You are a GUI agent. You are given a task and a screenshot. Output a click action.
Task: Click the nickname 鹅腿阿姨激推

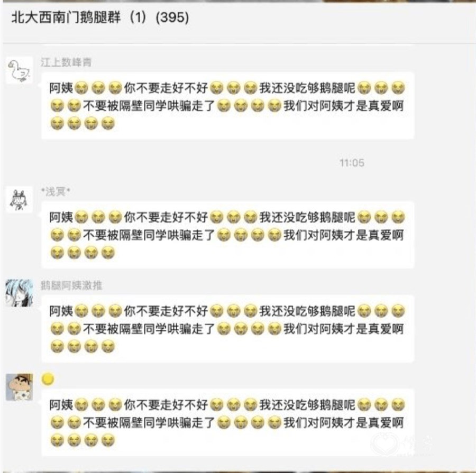click(x=71, y=285)
